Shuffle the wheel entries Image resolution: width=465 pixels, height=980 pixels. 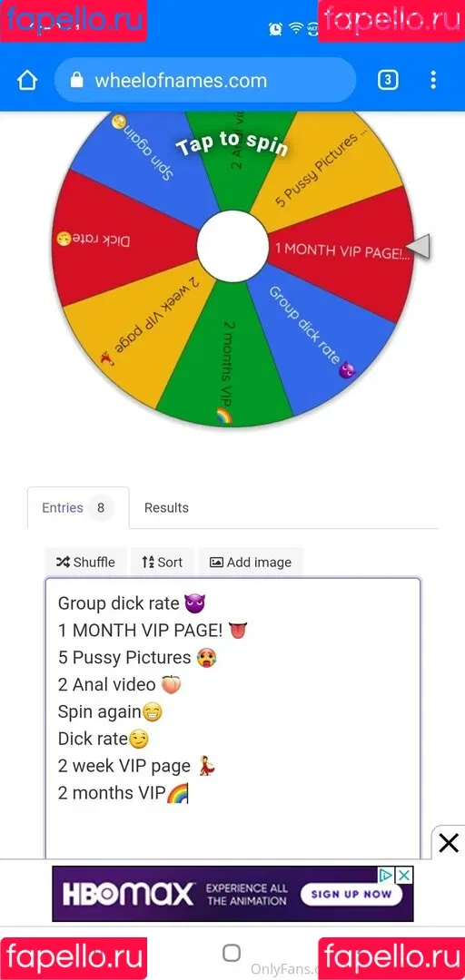[x=85, y=562]
